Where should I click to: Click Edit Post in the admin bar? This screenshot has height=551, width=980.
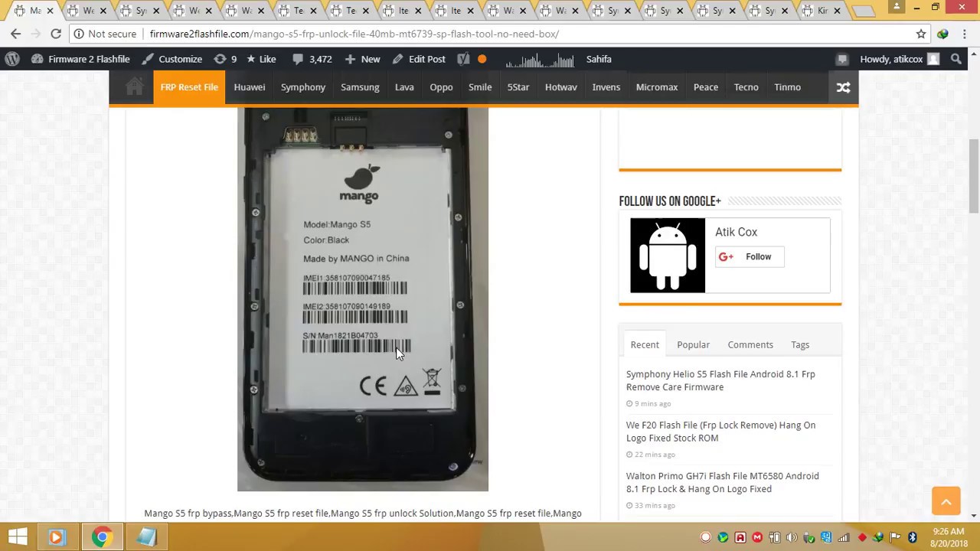tap(419, 59)
